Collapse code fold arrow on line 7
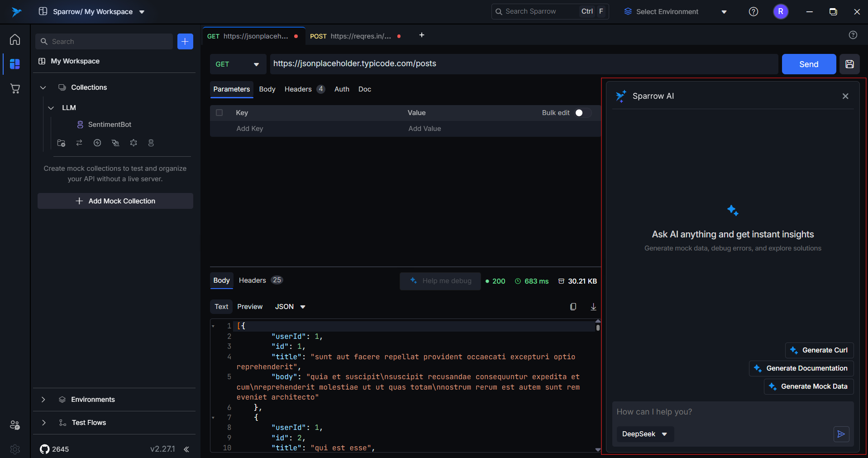The width and height of the screenshot is (868, 458). (213, 418)
